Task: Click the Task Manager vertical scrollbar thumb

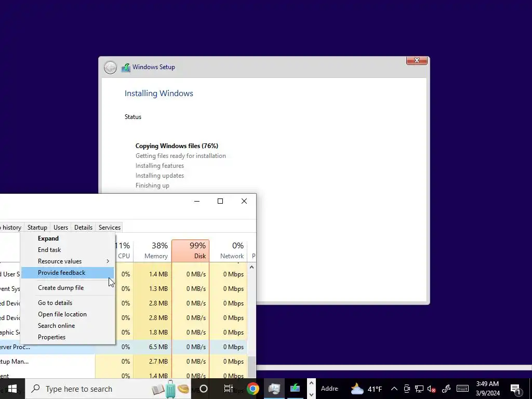Action: point(252,366)
